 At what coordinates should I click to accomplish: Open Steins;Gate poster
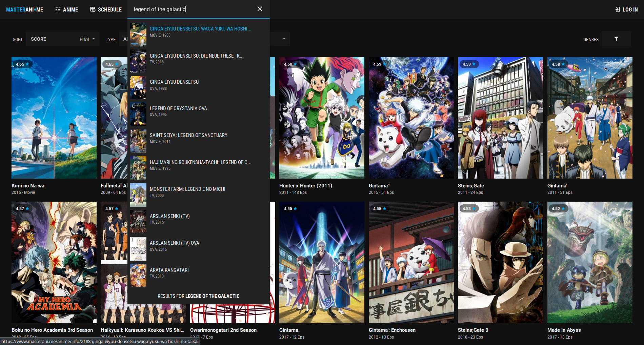click(x=500, y=118)
